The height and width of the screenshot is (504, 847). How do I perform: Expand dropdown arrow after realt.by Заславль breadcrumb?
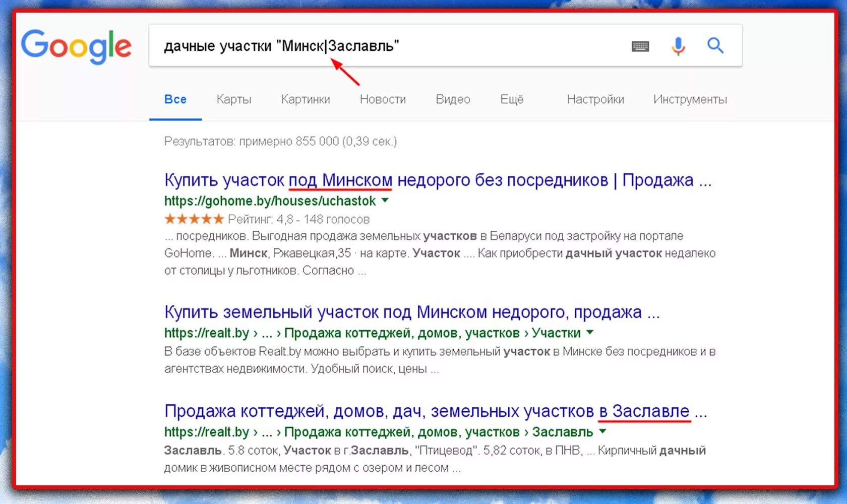click(x=602, y=431)
